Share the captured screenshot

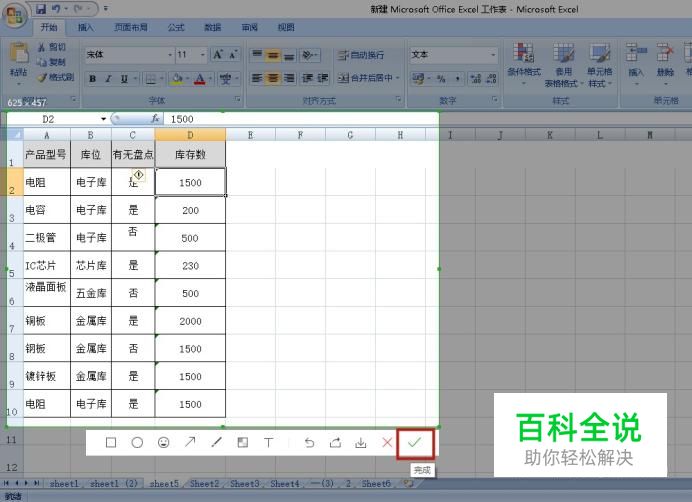pyautogui.click(x=335, y=442)
